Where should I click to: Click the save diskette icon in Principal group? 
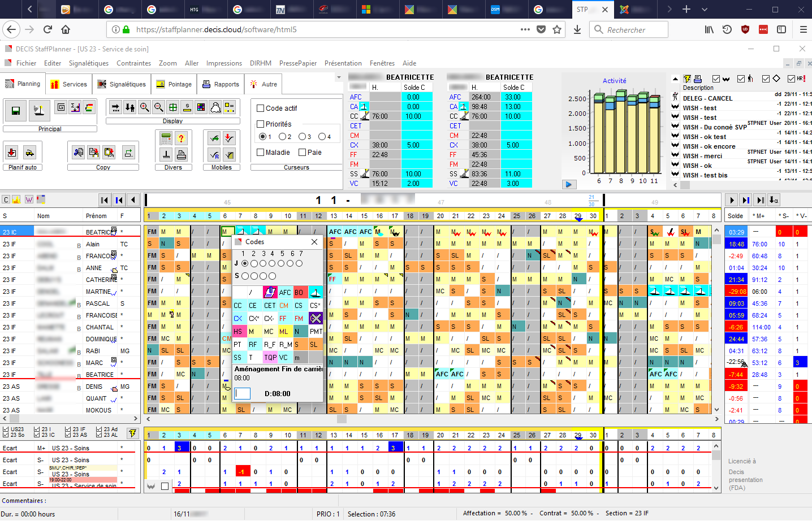pos(15,111)
